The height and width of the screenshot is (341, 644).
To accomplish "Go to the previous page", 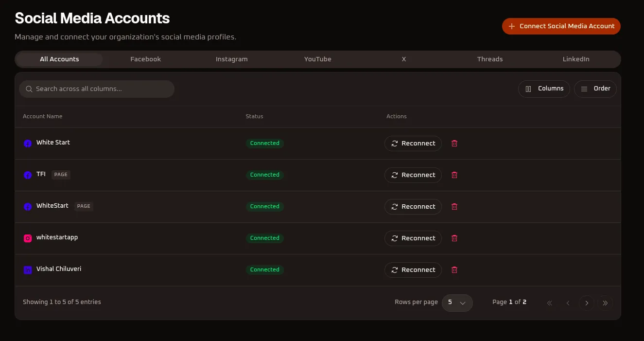I will pyautogui.click(x=568, y=303).
